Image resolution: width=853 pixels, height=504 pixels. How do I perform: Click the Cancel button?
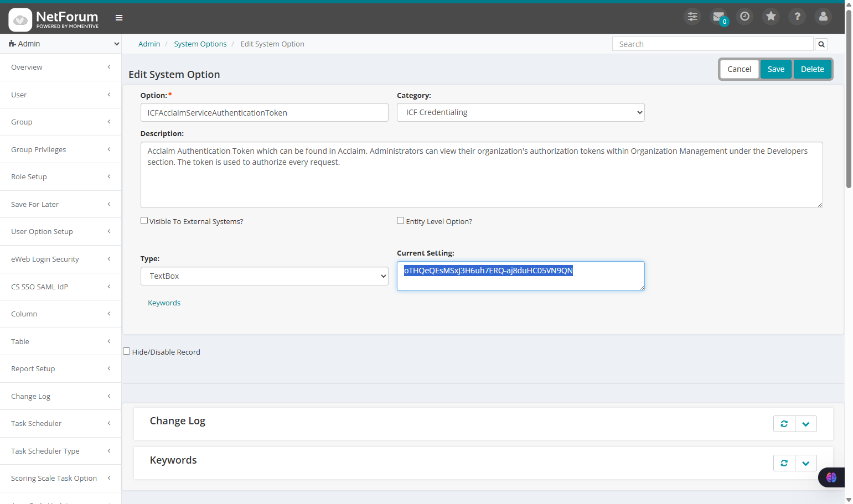pyautogui.click(x=740, y=69)
